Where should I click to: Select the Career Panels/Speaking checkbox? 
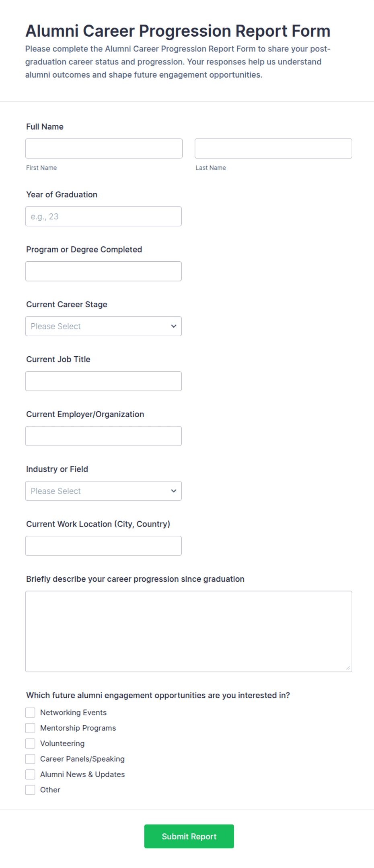click(x=30, y=759)
